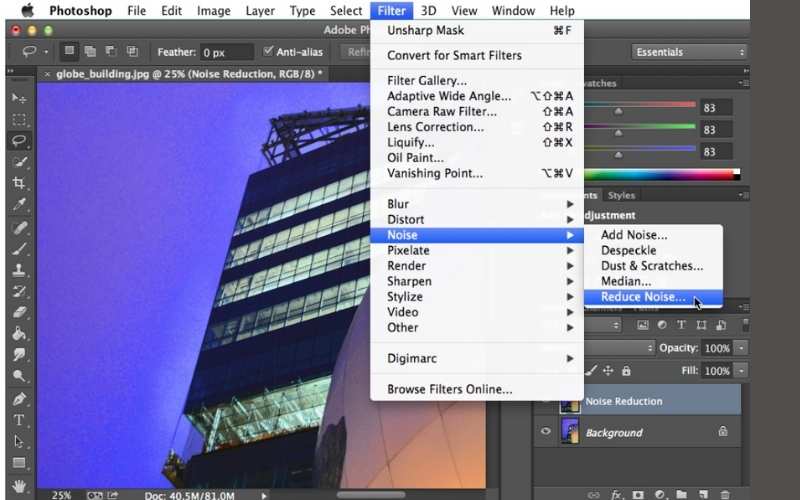The image size is (800, 500).
Task: Select the History Brush tool
Action: [19, 291]
